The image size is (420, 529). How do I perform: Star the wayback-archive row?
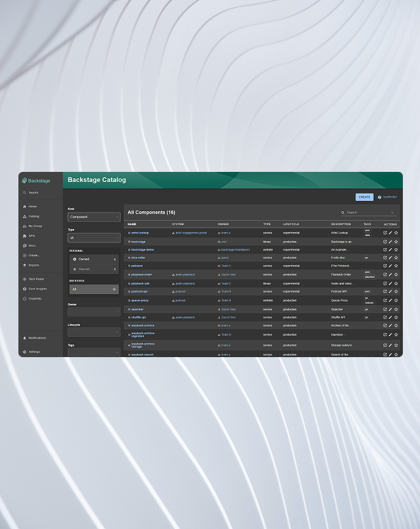(x=396, y=325)
